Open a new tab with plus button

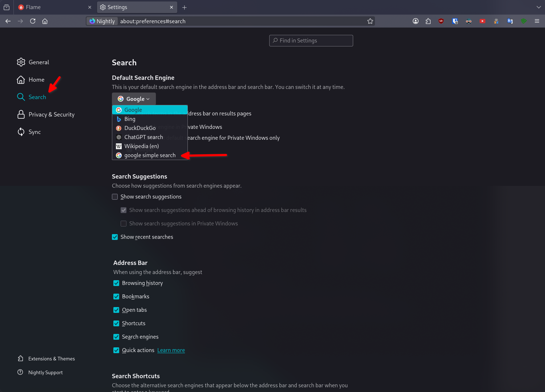point(185,7)
